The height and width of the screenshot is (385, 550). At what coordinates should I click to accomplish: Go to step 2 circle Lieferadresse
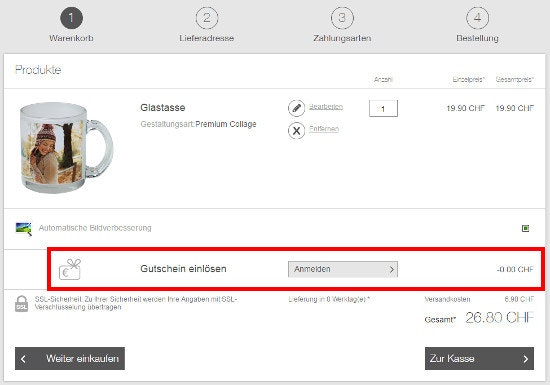(207, 18)
